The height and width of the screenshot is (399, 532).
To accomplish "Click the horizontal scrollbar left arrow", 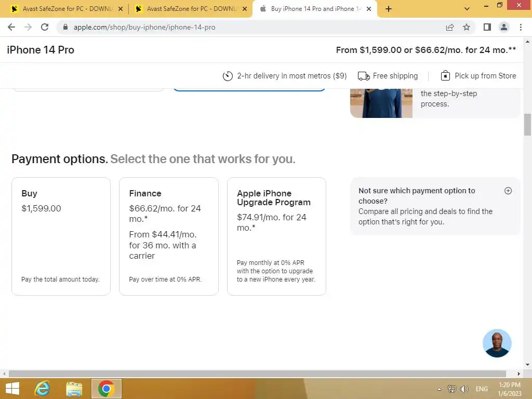I will click(4, 374).
